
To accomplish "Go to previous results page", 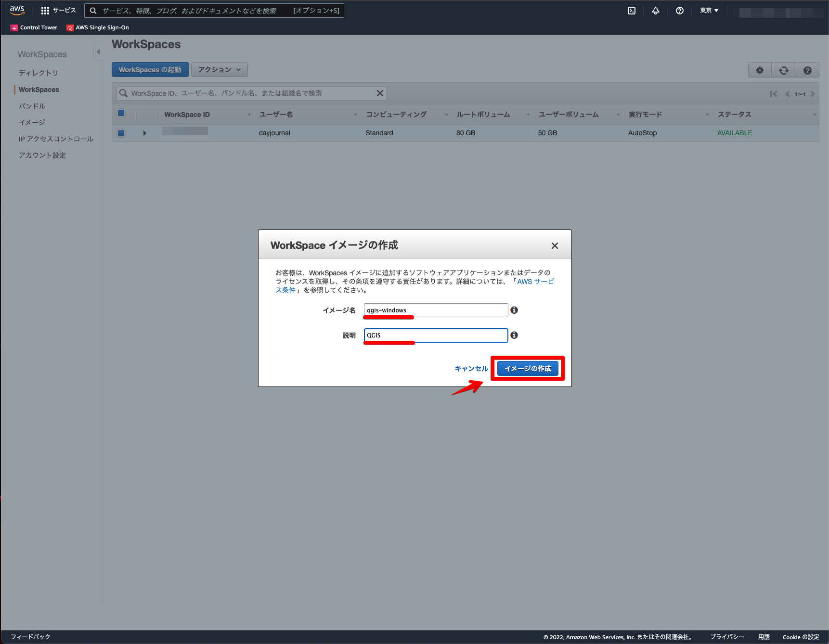I will 788,94.
